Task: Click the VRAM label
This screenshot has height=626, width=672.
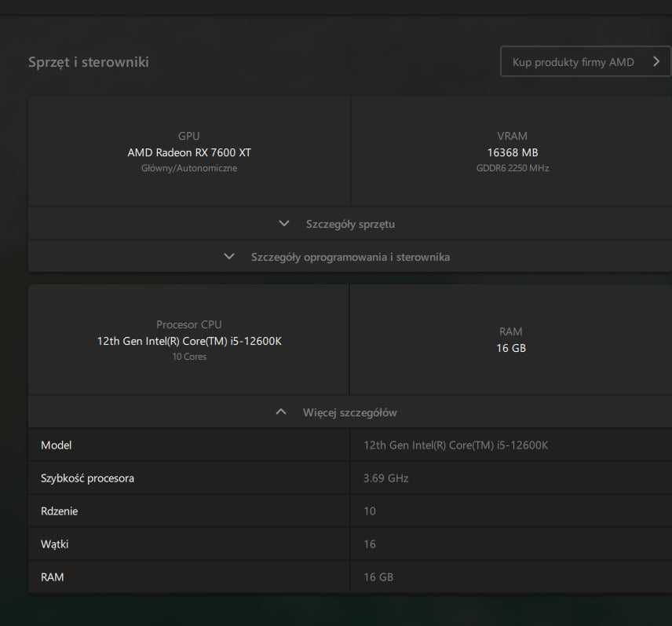Action: tap(512, 137)
